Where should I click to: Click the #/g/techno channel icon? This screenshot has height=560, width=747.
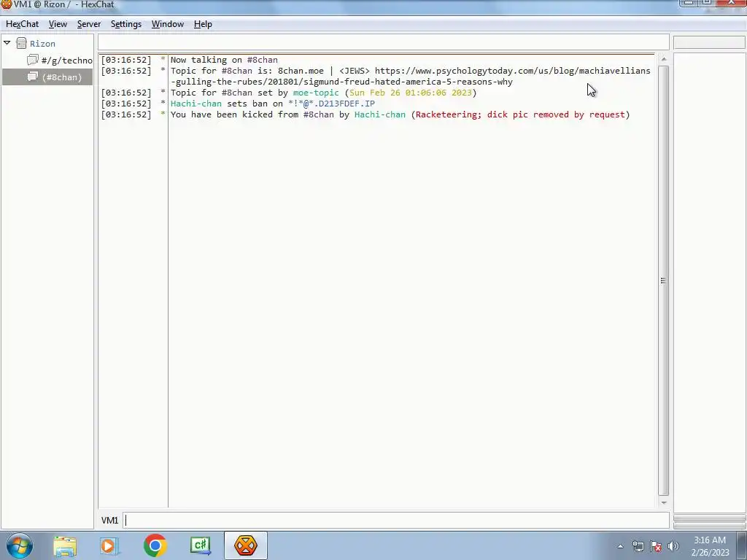pos(32,60)
